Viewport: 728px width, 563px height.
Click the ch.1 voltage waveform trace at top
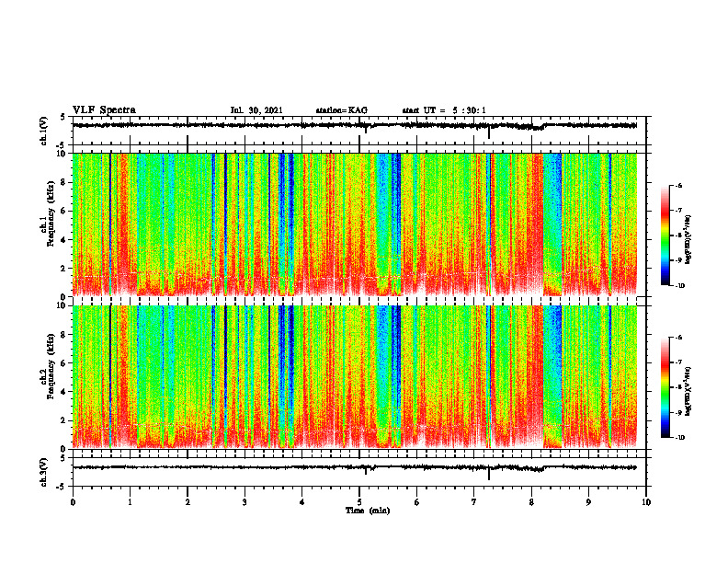click(355, 125)
